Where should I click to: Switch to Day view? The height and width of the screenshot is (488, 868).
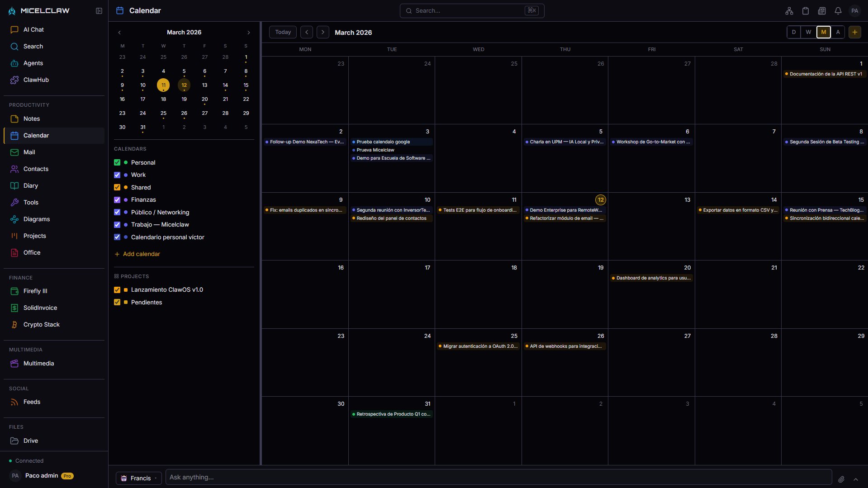pyautogui.click(x=793, y=32)
